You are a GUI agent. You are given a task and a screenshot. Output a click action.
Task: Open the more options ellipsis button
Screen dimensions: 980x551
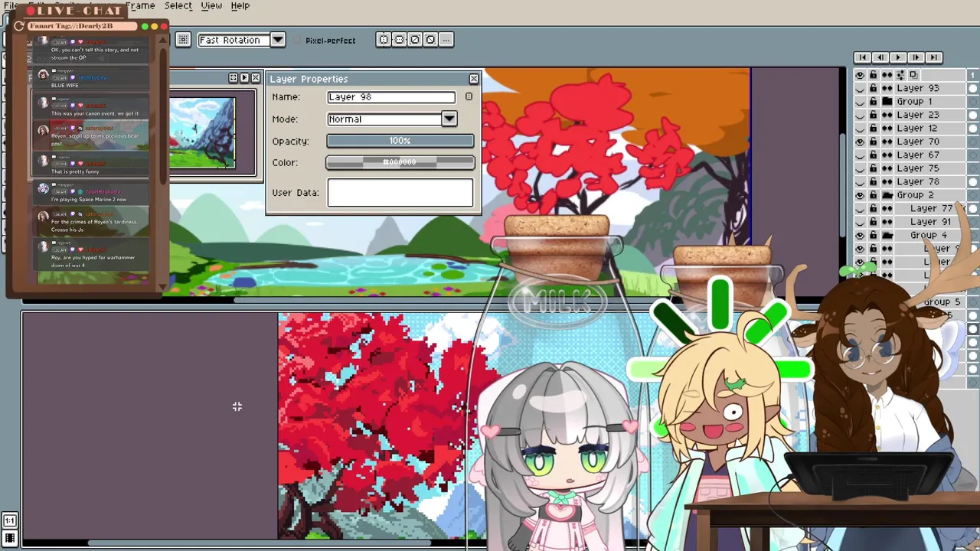click(x=446, y=40)
